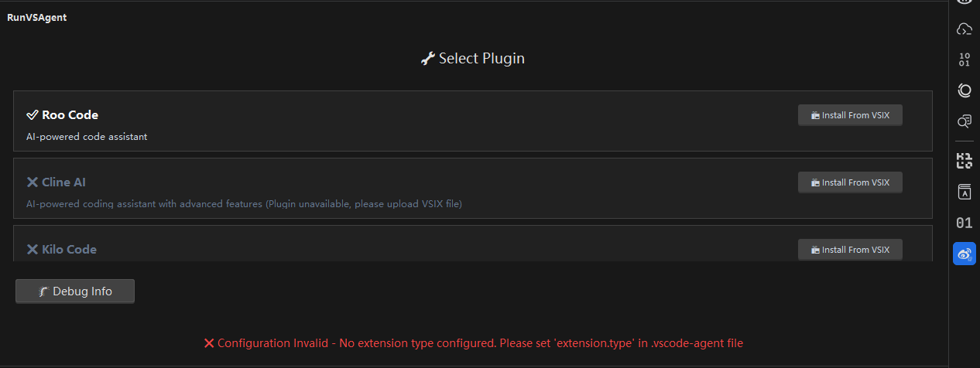Click the binary 1001 sidebar icon
980x368 pixels.
click(964, 60)
